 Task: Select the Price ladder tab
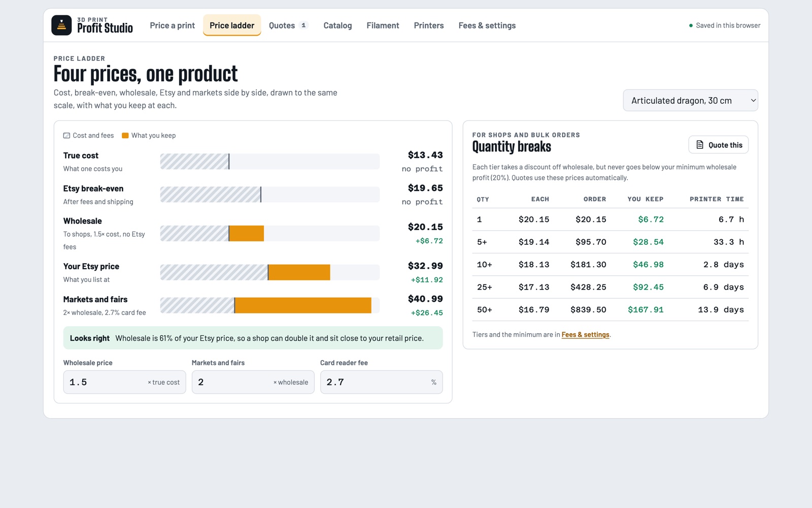pyautogui.click(x=232, y=25)
